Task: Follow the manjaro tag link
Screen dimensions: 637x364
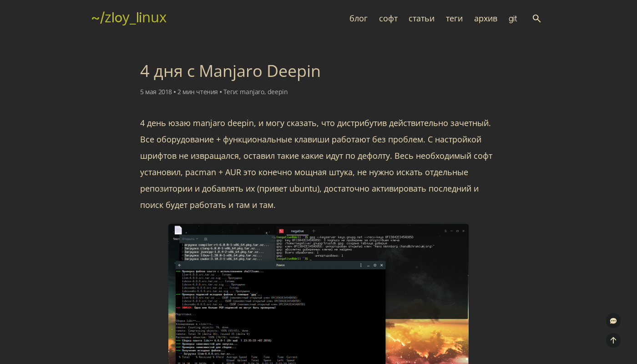Action: 252,92
